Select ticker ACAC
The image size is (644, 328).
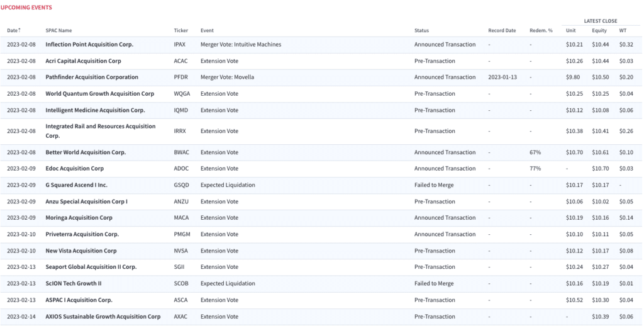tap(180, 61)
